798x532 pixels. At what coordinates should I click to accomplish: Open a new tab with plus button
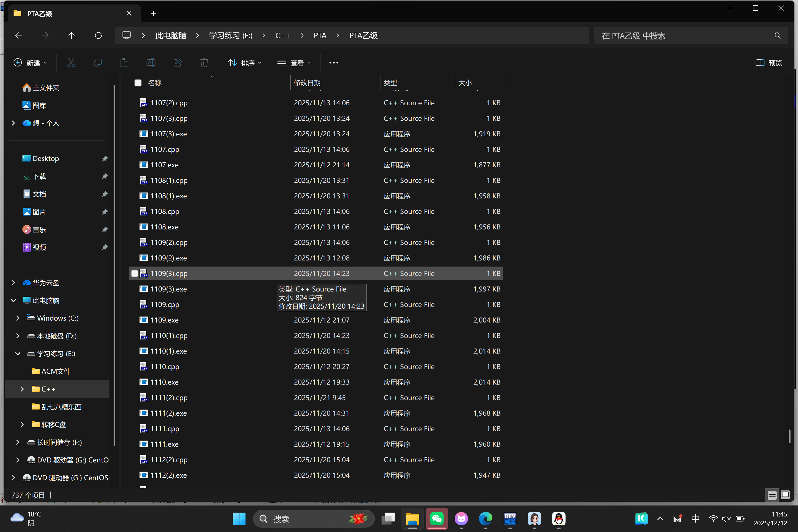[153, 14]
